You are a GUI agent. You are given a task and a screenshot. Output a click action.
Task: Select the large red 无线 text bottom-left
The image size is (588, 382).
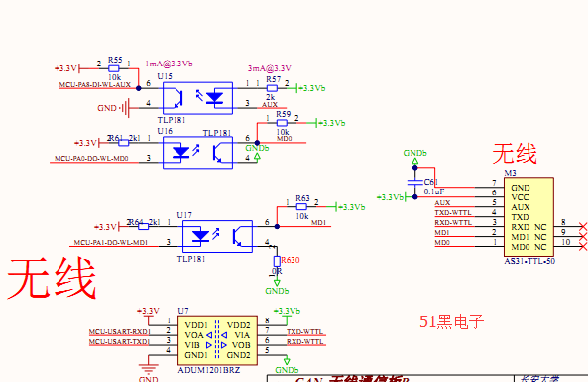52,278
